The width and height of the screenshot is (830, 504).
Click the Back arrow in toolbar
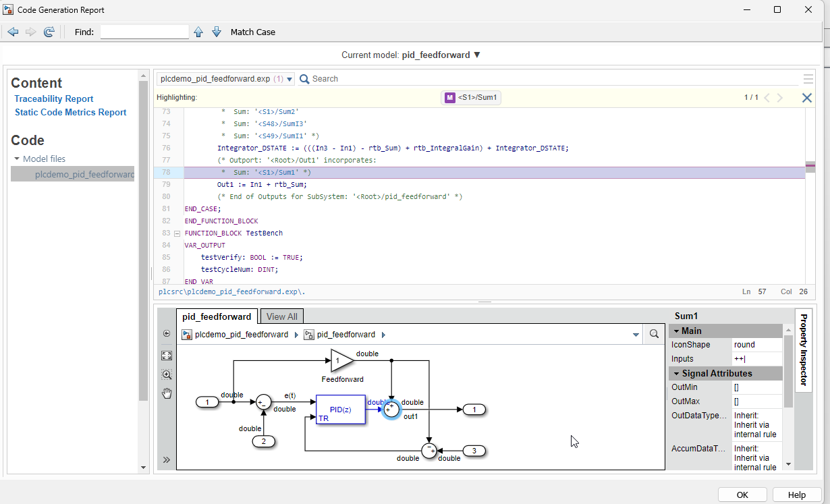coord(13,32)
